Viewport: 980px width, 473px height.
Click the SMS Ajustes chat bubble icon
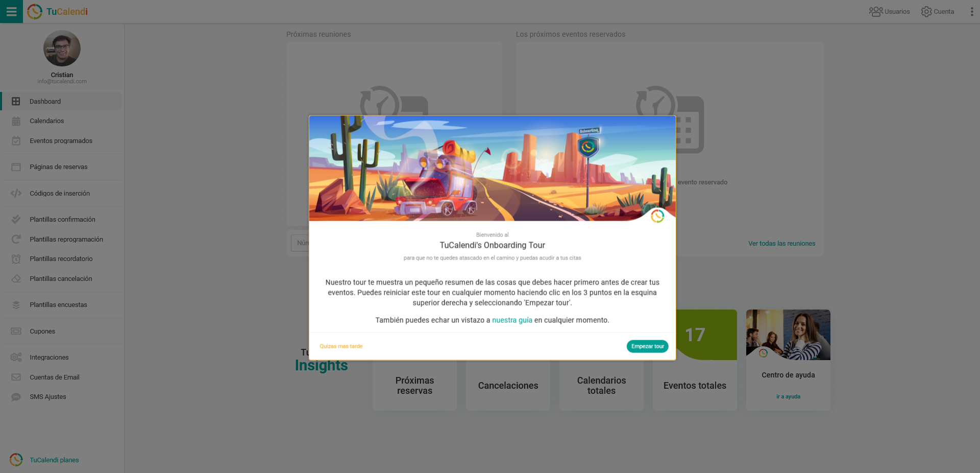(16, 397)
